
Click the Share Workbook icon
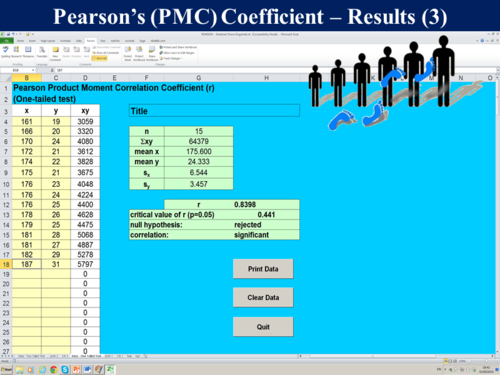[152, 53]
